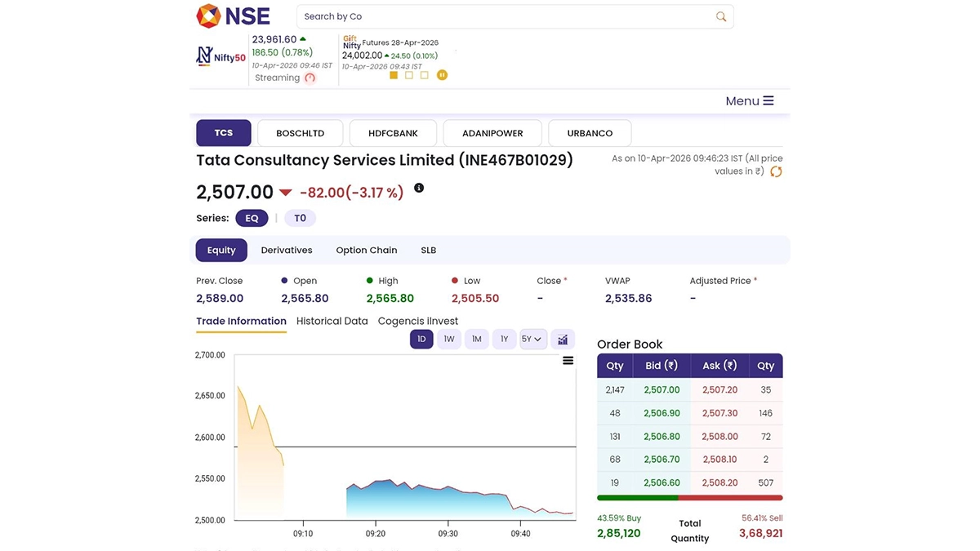Select the HDFCBANK stock button
This screenshot has height=551, width=980.
pos(393,133)
